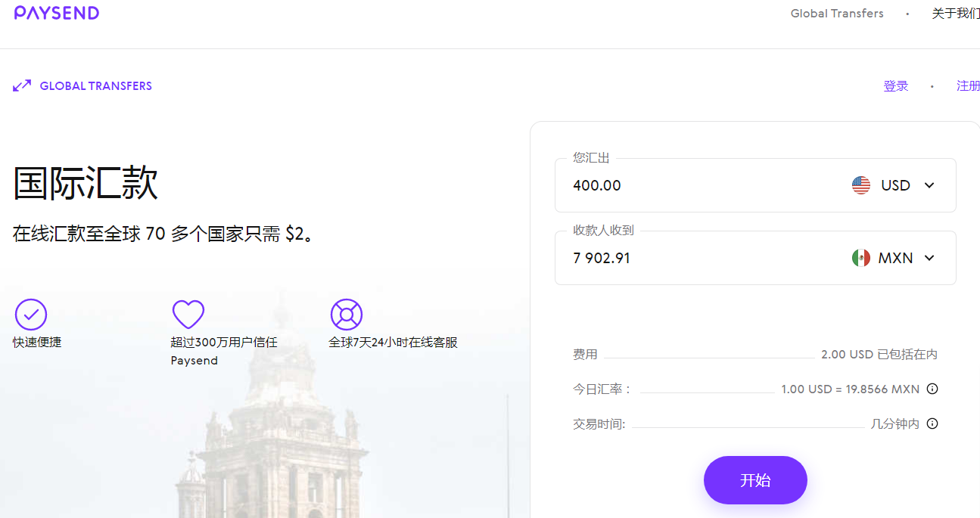Viewport: 980px width, 518px height.
Task: Click the 登录 login link
Action: 896,86
